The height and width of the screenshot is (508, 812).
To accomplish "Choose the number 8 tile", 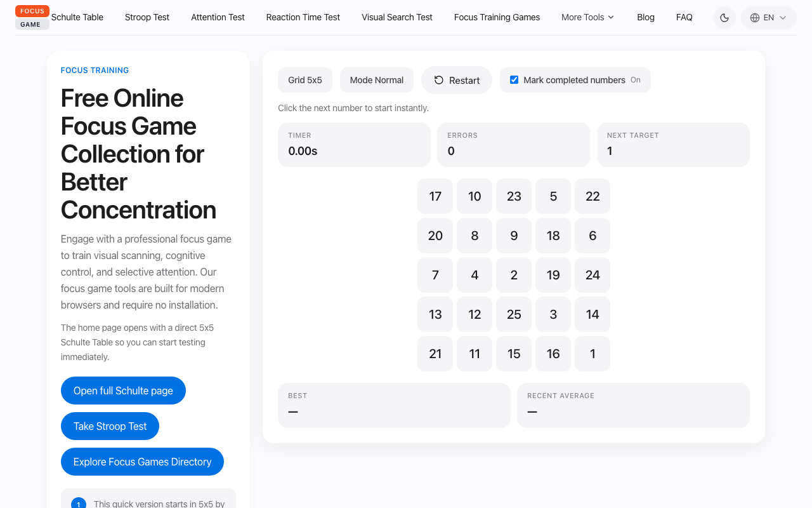I will coord(475,236).
